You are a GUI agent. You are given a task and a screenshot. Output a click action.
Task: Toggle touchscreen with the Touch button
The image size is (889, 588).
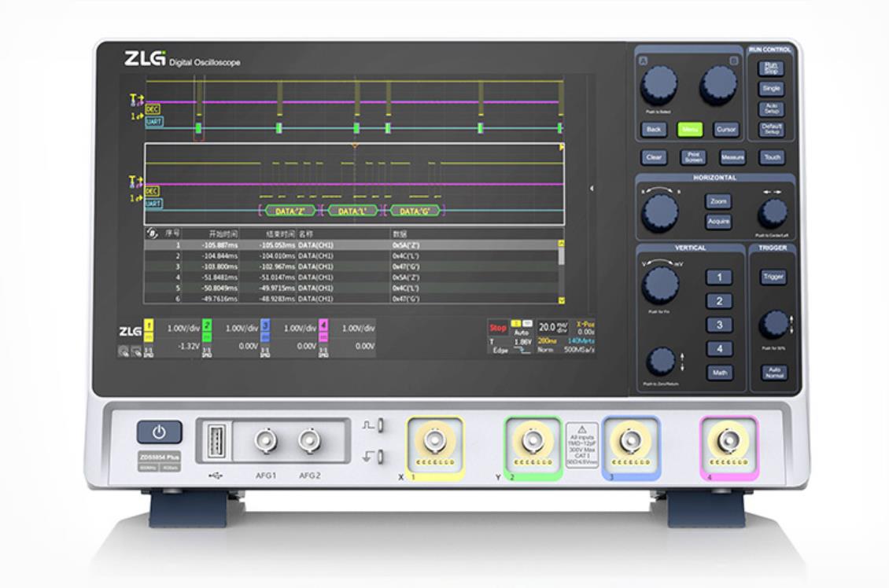[773, 156]
